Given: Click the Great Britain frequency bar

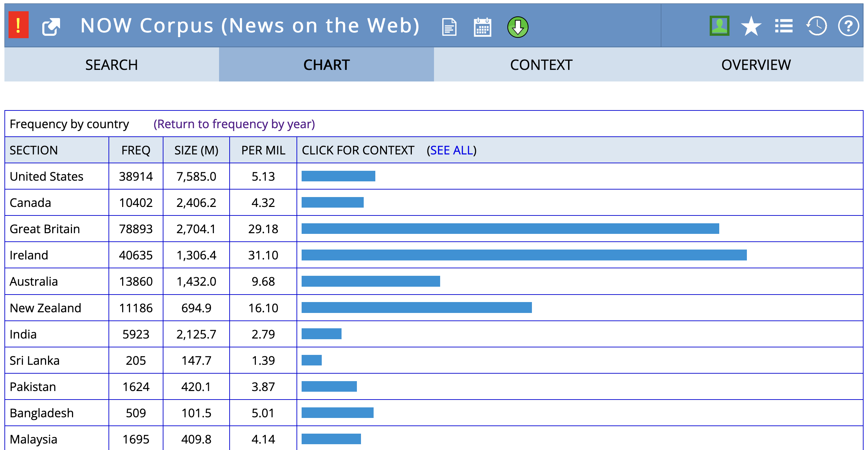Looking at the screenshot, I should tap(510, 229).
